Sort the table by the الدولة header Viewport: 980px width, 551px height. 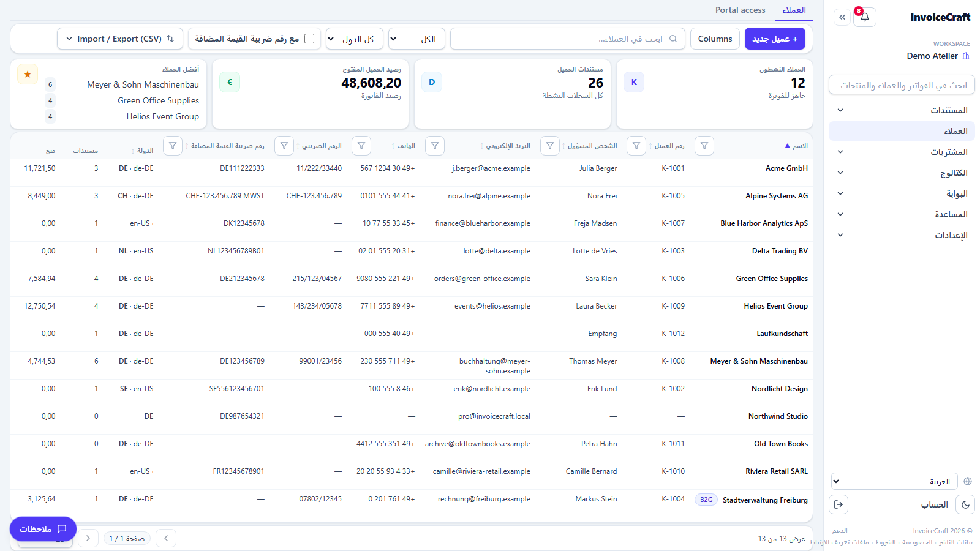tap(142, 151)
